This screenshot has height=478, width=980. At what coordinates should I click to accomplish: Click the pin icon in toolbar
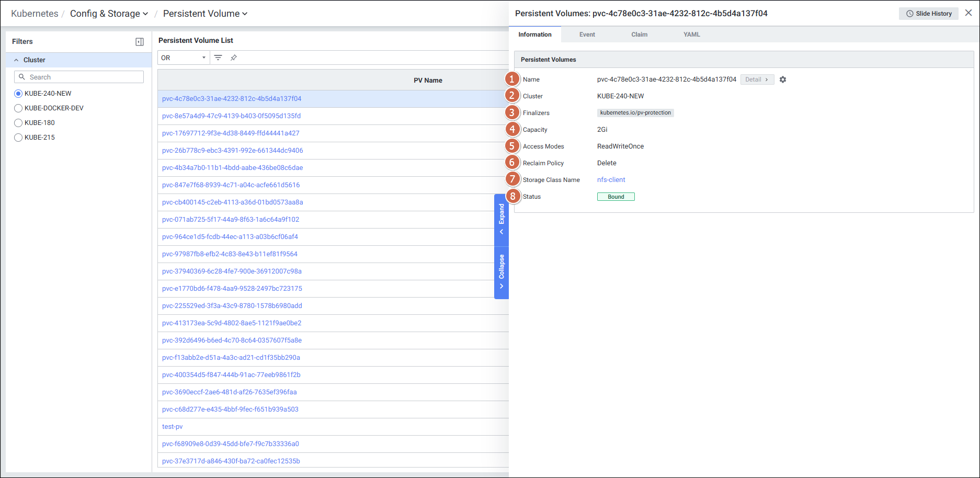pyautogui.click(x=234, y=58)
